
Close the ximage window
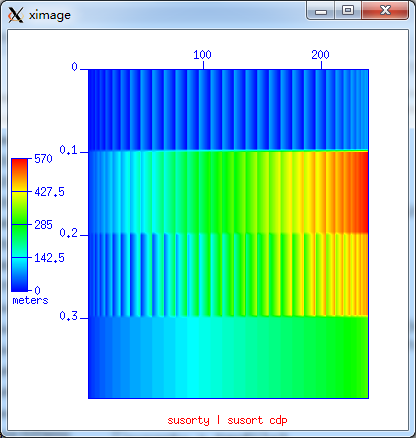pos(385,10)
